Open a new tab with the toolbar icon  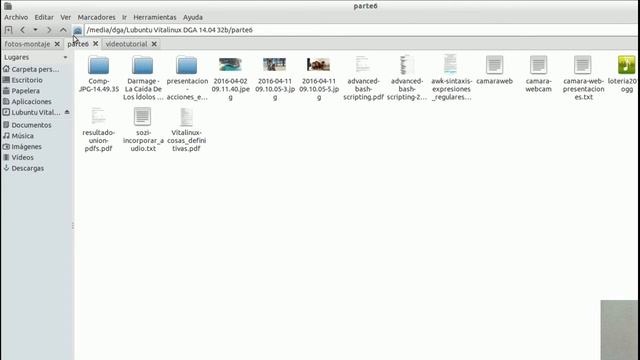[x=8, y=30]
